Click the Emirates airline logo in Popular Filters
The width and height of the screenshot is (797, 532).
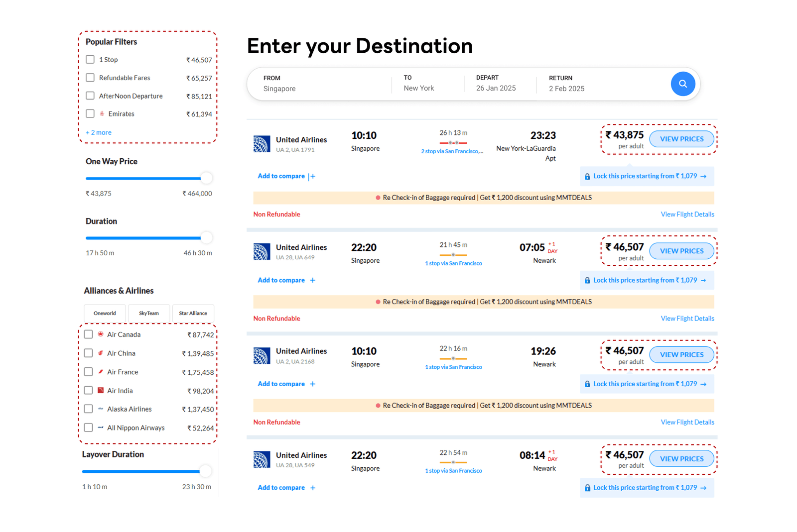click(x=101, y=113)
